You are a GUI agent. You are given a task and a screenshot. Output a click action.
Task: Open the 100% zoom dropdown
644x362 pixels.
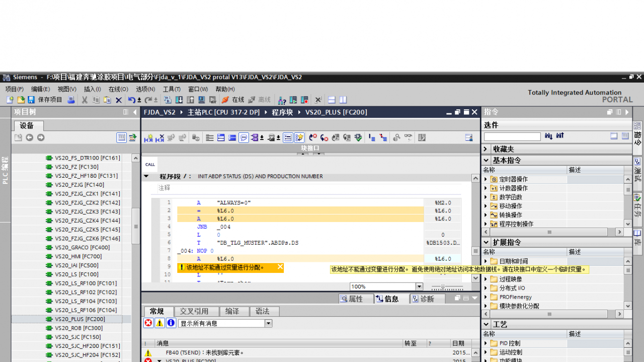point(419,286)
